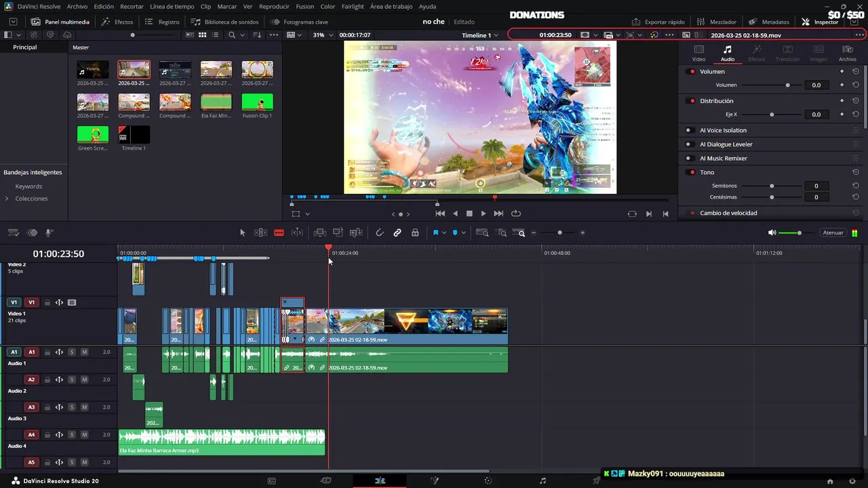This screenshot has width=868, height=488.
Task: Switch Inspector to the Video tab
Action: tap(698, 53)
